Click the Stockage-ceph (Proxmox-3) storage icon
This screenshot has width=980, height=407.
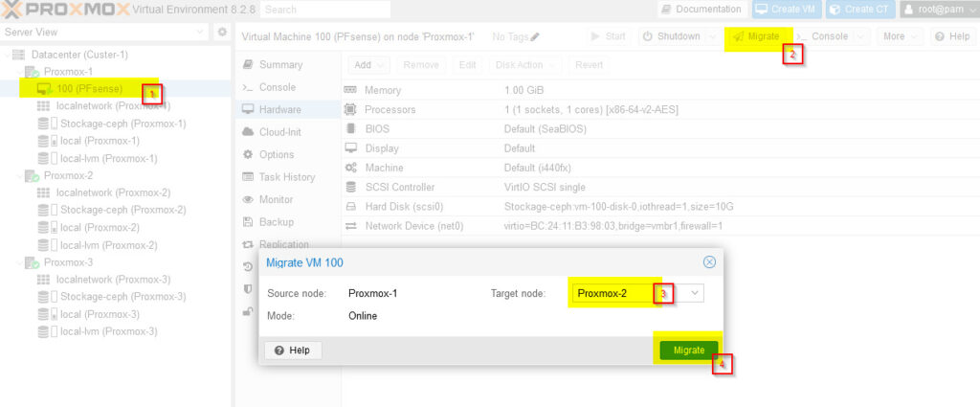pos(48,296)
